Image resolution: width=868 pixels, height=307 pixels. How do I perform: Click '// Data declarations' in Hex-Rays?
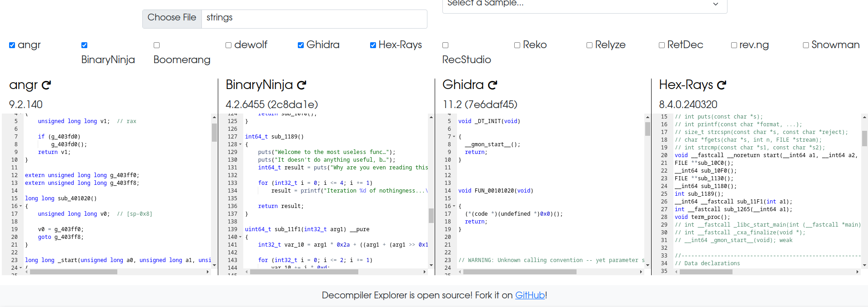pyautogui.click(x=707, y=263)
